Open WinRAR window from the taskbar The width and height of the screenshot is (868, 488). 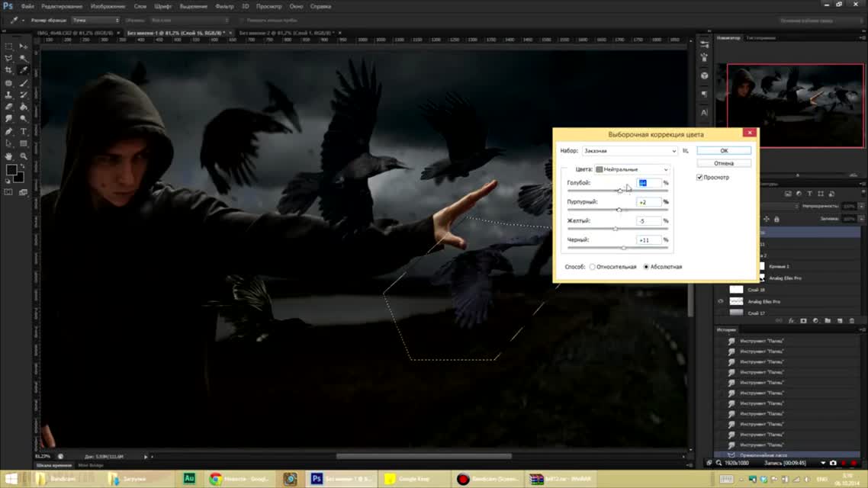560,479
